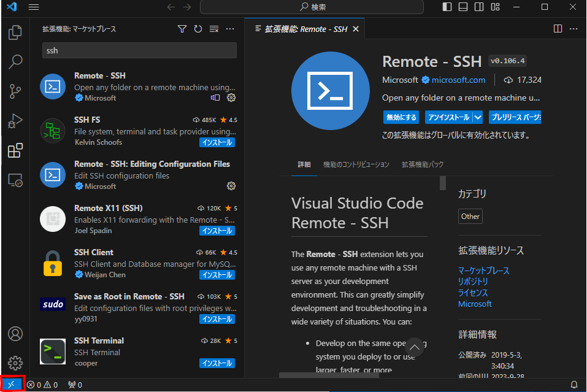
Task: Toggle the primary sidebar layout button
Action: point(447,7)
